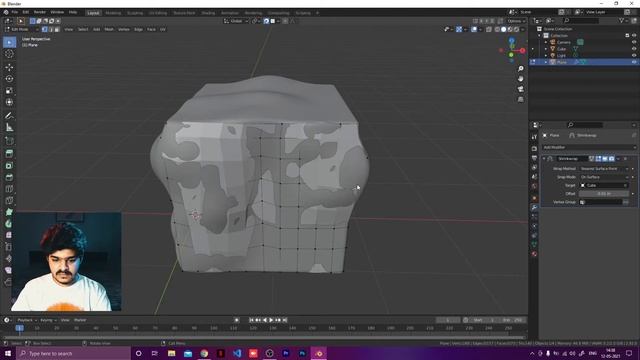Viewport: 640px width, 360px height.
Task: Open the Modifier properties wrench tab
Action: click(x=534, y=207)
